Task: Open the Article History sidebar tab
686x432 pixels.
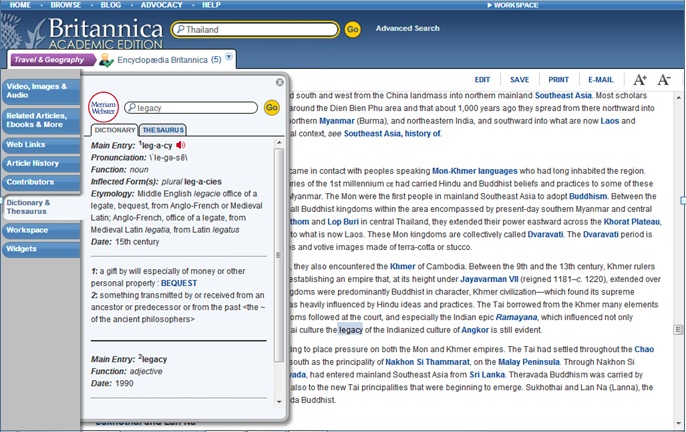Action: click(x=41, y=164)
